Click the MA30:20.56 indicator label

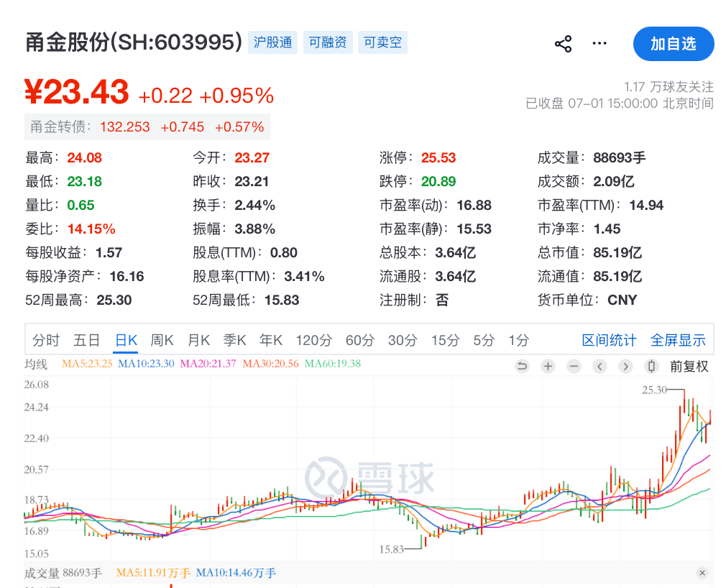click(x=270, y=364)
